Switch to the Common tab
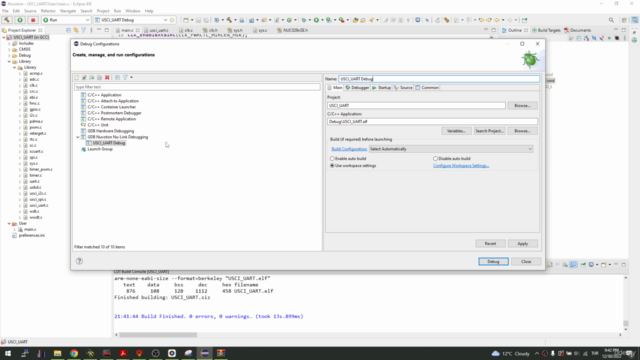 (427, 88)
